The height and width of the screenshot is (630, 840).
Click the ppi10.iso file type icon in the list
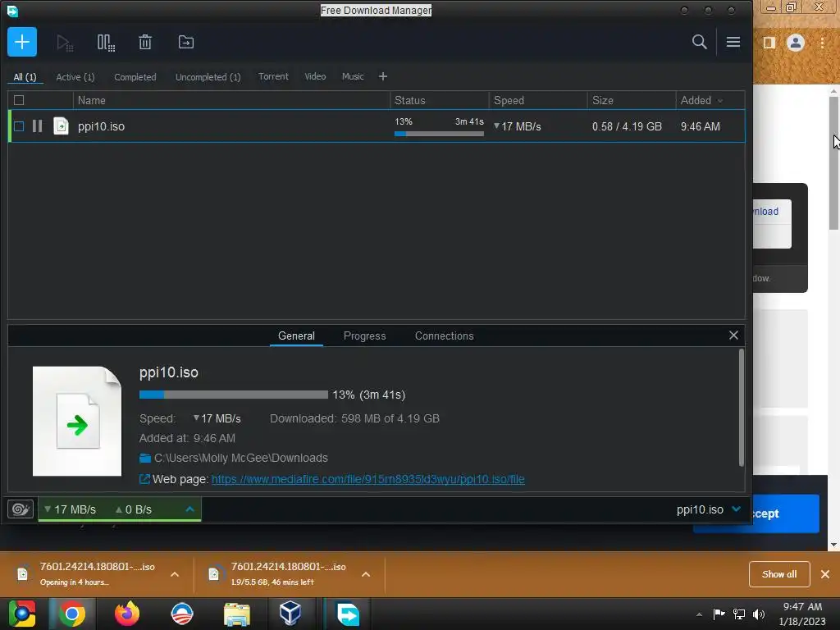point(61,126)
